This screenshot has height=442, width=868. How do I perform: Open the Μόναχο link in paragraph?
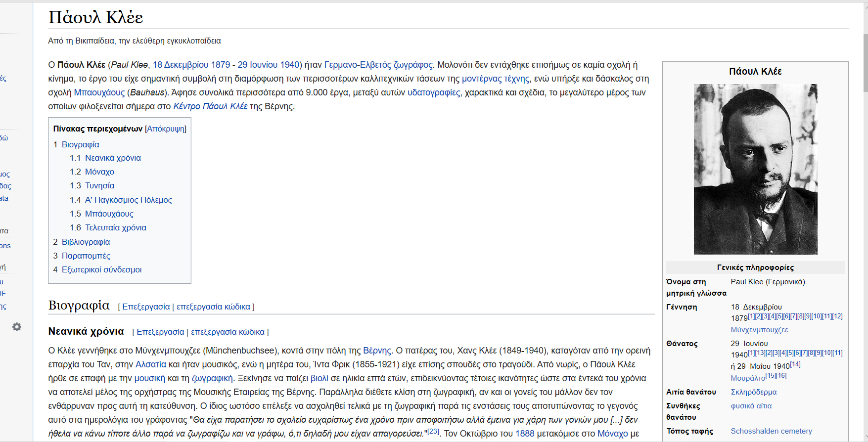pyautogui.click(x=613, y=434)
